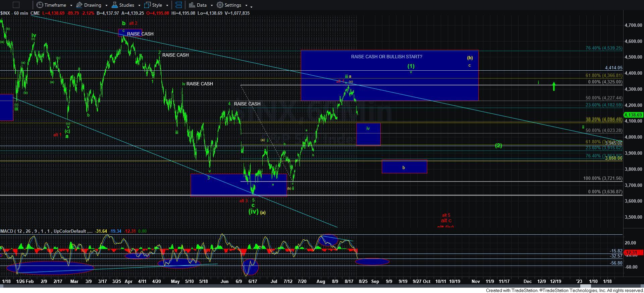
Task: Click the MACD study parameters label
Action: point(46,231)
